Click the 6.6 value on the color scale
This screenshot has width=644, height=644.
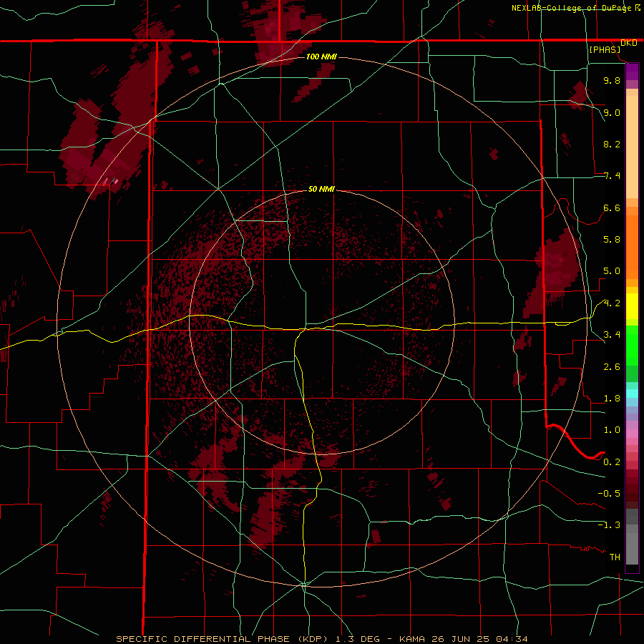pyautogui.click(x=612, y=208)
